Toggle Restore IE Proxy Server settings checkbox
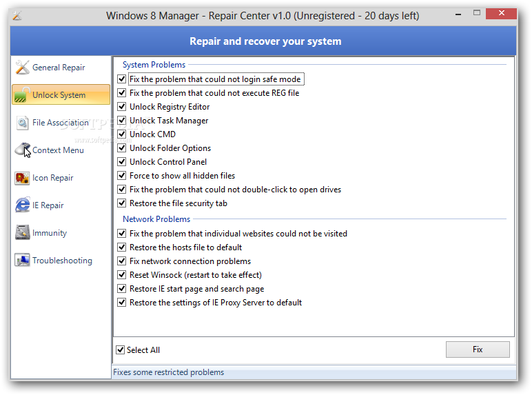The image size is (532, 395). point(121,303)
